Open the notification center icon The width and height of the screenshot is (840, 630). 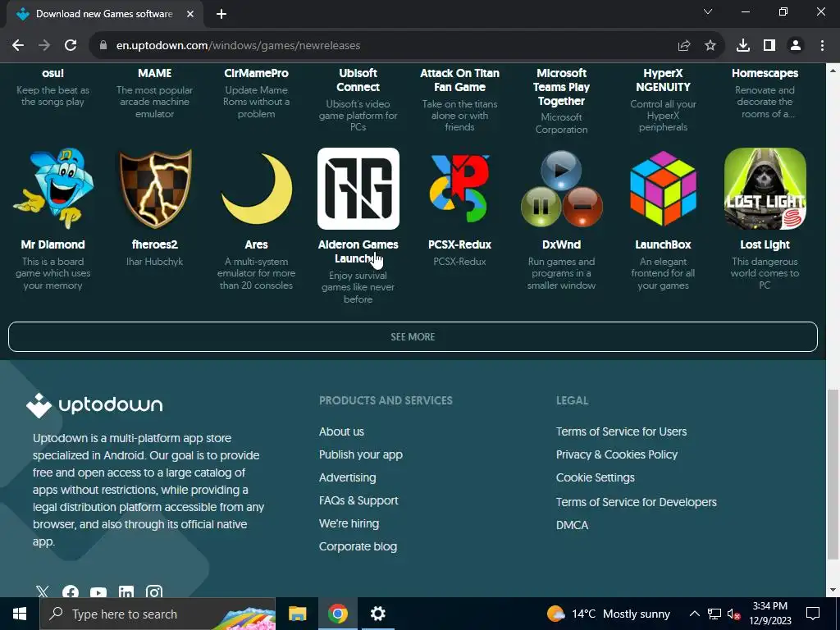[813, 614]
